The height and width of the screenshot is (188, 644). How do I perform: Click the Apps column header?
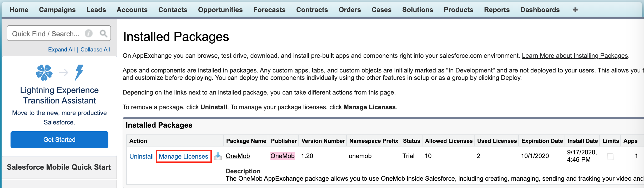point(630,141)
